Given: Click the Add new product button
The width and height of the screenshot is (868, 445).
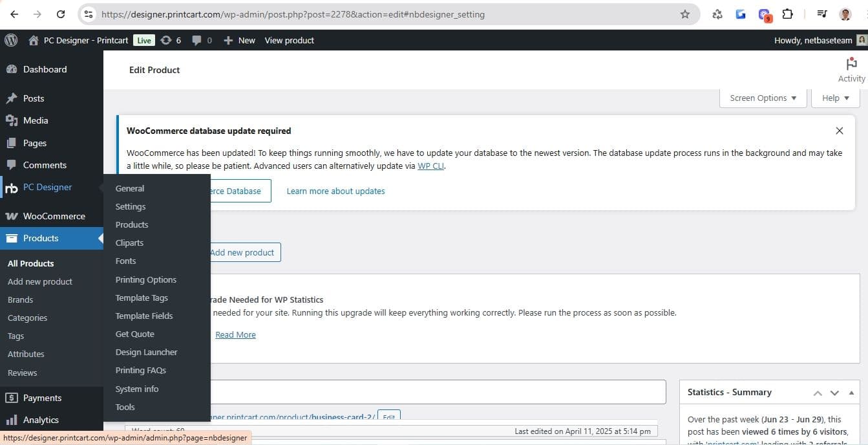Looking at the screenshot, I should pos(246,252).
